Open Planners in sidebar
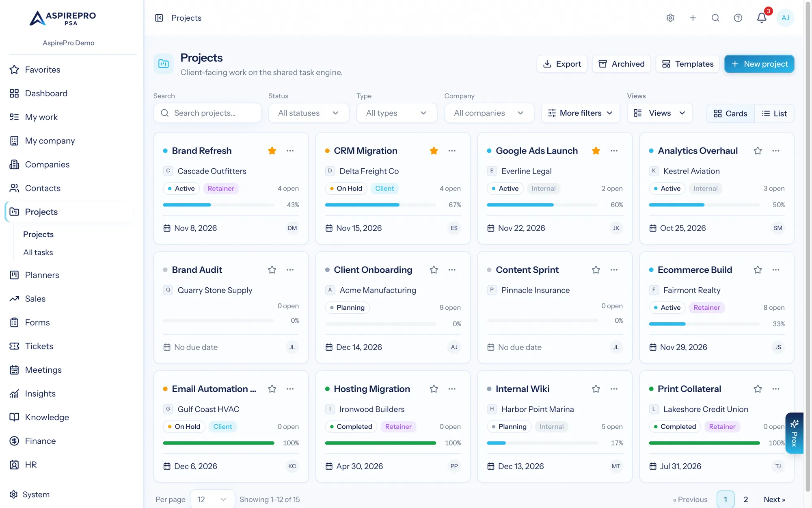Viewport: 812px width, 508px height. coord(42,275)
